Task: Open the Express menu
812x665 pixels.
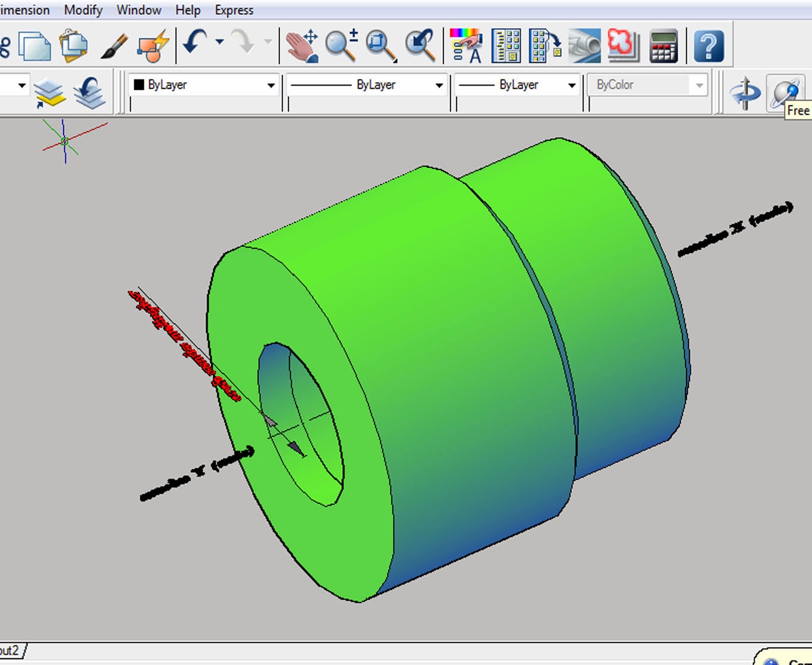Action: pyautogui.click(x=234, y=10)
